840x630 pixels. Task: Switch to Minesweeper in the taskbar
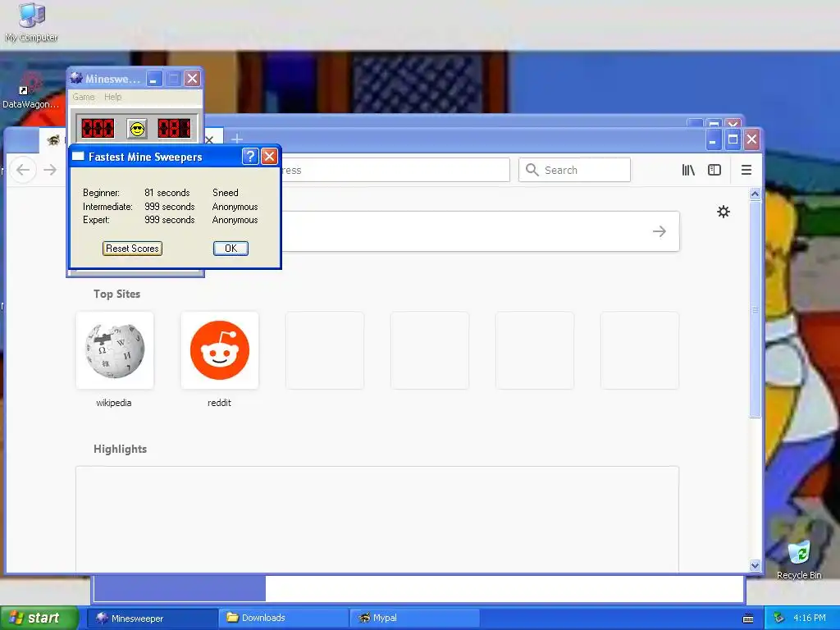pyautogui.click(x=152, y=619)
